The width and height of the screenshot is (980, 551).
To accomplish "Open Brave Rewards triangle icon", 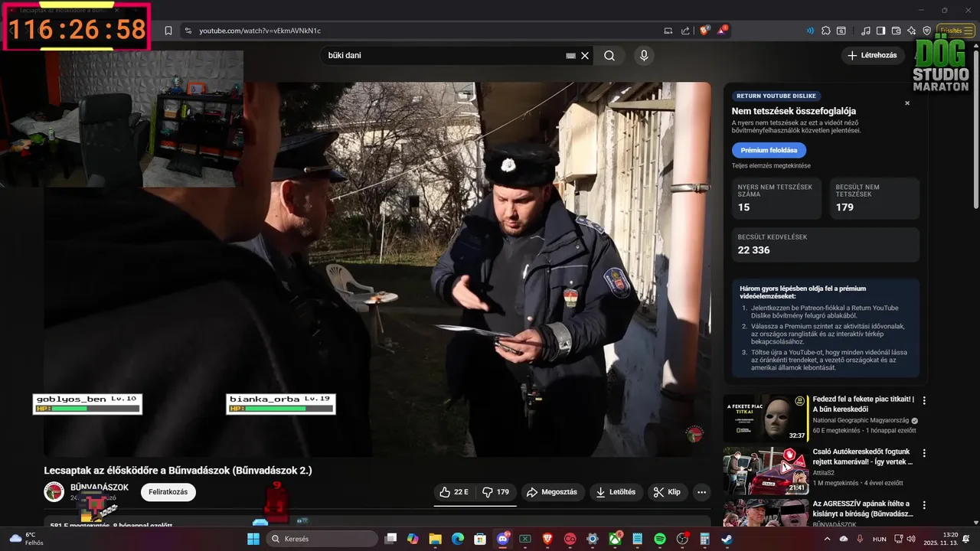I will pyautogui.click(x=722, y=31).
